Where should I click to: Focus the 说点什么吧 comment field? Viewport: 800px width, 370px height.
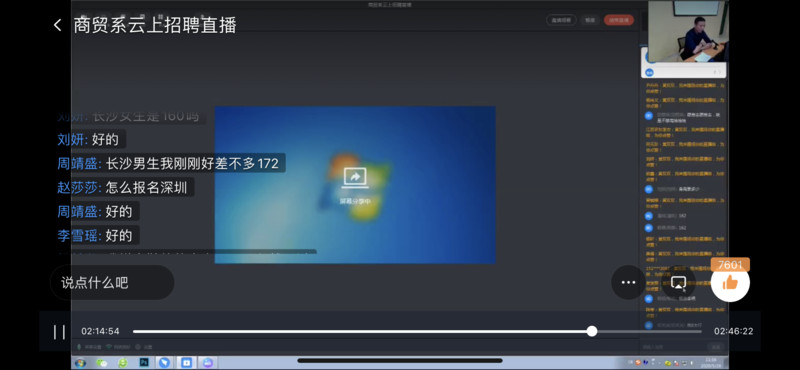click(112, 282)
